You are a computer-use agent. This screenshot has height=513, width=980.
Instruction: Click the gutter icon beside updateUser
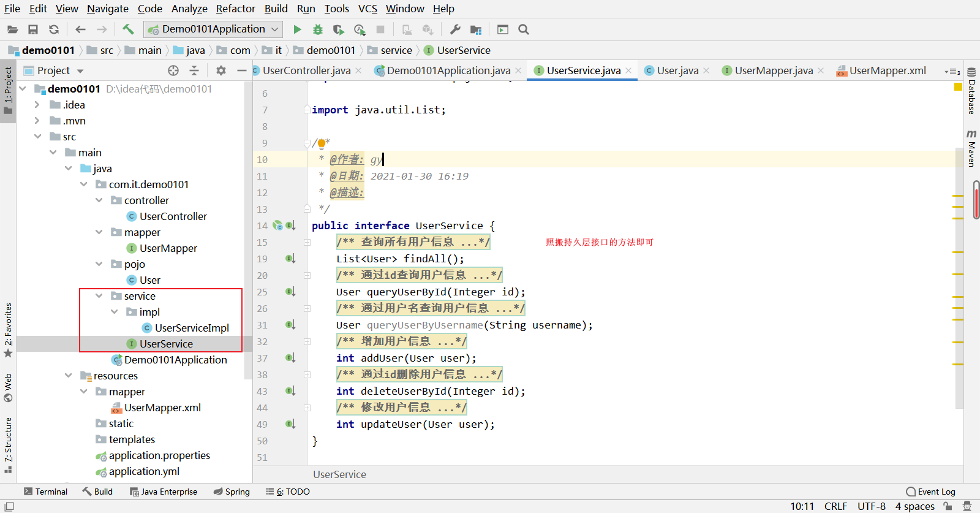point(290,424)
